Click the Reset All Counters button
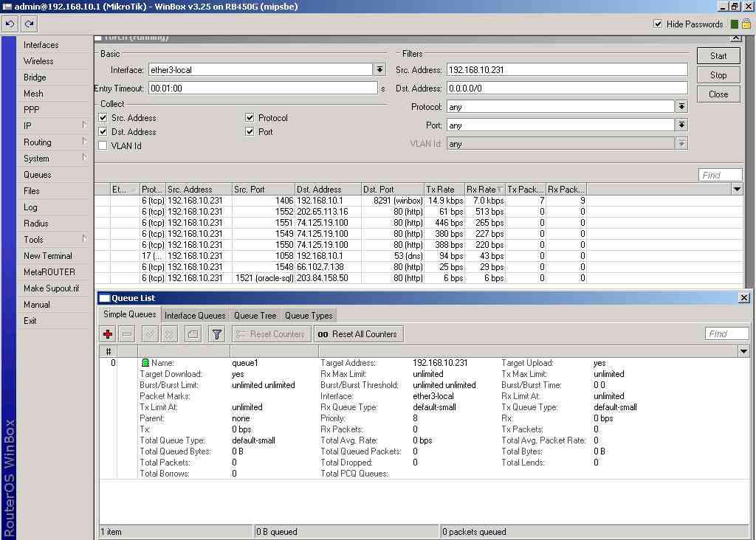 [358, 334]
